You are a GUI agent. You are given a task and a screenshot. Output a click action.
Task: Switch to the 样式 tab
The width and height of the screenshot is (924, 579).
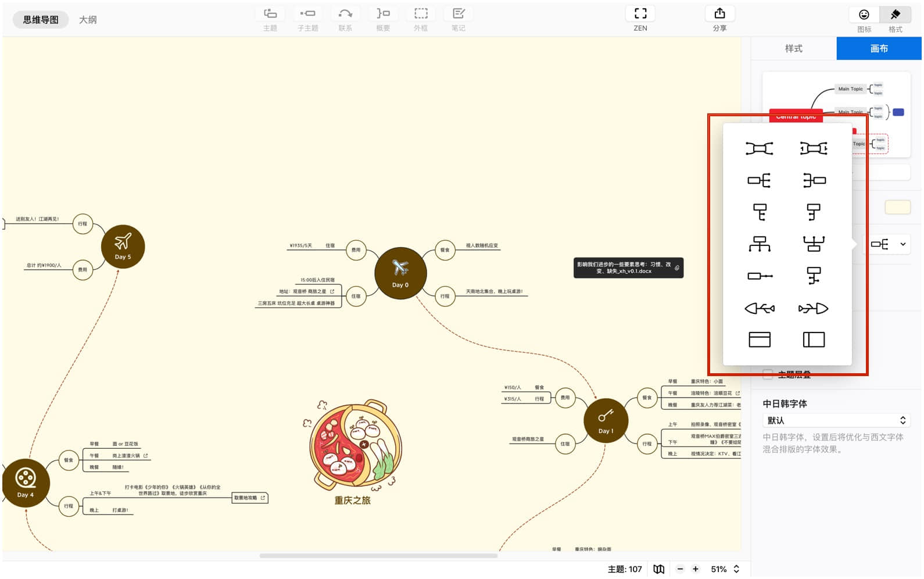(x=793, y=49)
